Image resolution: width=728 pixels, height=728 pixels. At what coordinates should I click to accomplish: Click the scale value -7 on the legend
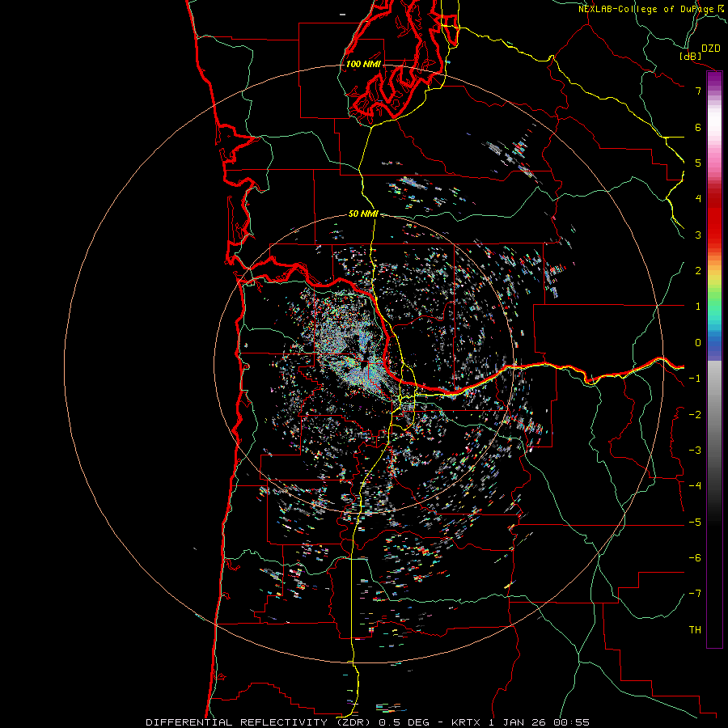tap(695, 594)
